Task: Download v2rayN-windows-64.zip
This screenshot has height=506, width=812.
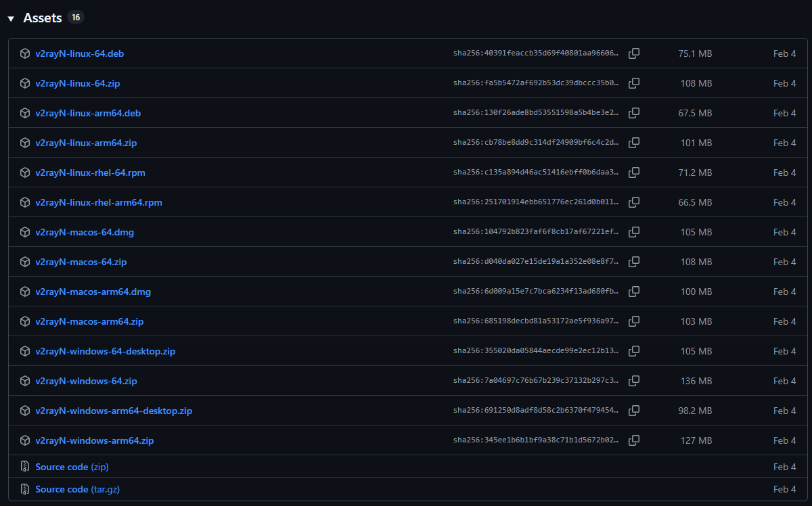Action: point(86,381)
